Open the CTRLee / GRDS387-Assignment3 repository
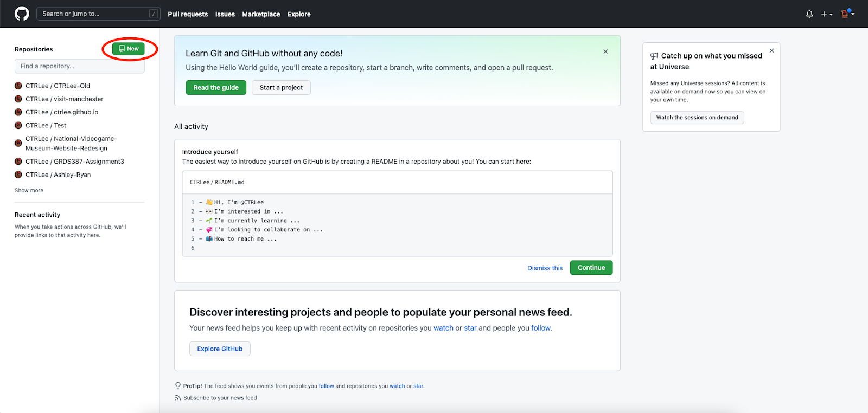Screen dimensions: 868x413 click(x=75, y=162)
